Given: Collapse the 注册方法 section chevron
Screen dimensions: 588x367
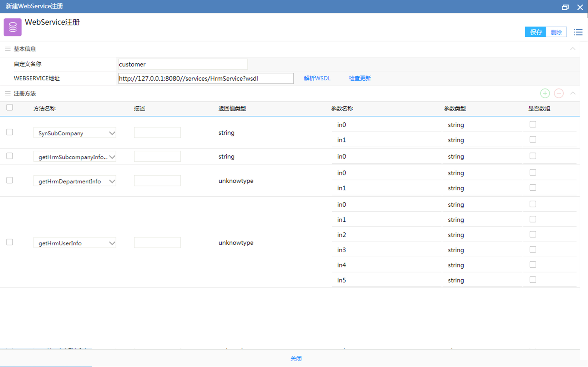Looking at the screenshot, I should tap(573, 93).
